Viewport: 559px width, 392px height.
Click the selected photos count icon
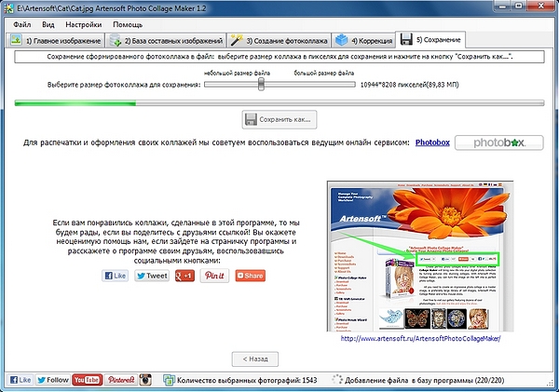pyautogui.click(x=169, y=380)
